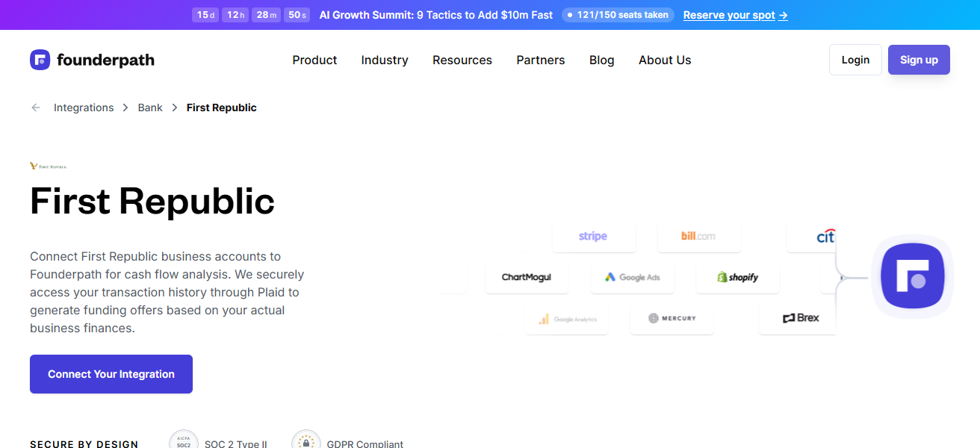This screenshot has height=448, width=980.
Task: Select the Google Ads integration card
Action: point(633,277)
